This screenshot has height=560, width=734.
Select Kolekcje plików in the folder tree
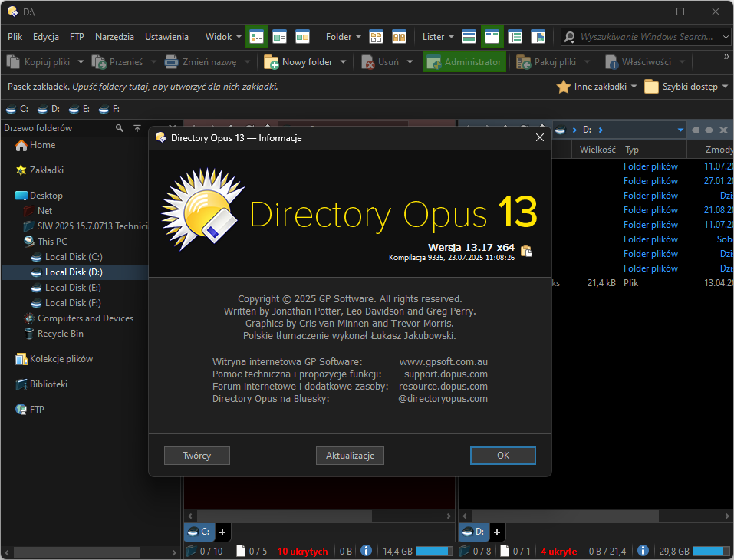click(54, 359)
